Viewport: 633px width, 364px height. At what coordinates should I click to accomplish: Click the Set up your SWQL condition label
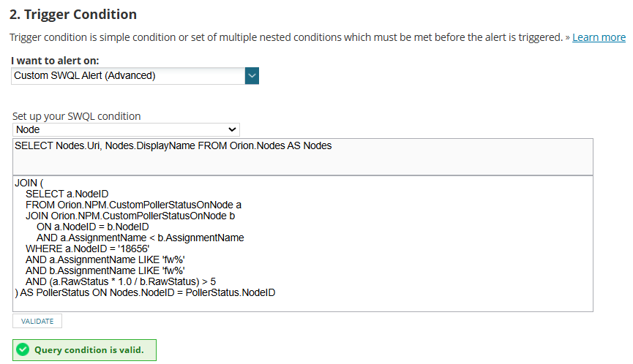[77, 116]
